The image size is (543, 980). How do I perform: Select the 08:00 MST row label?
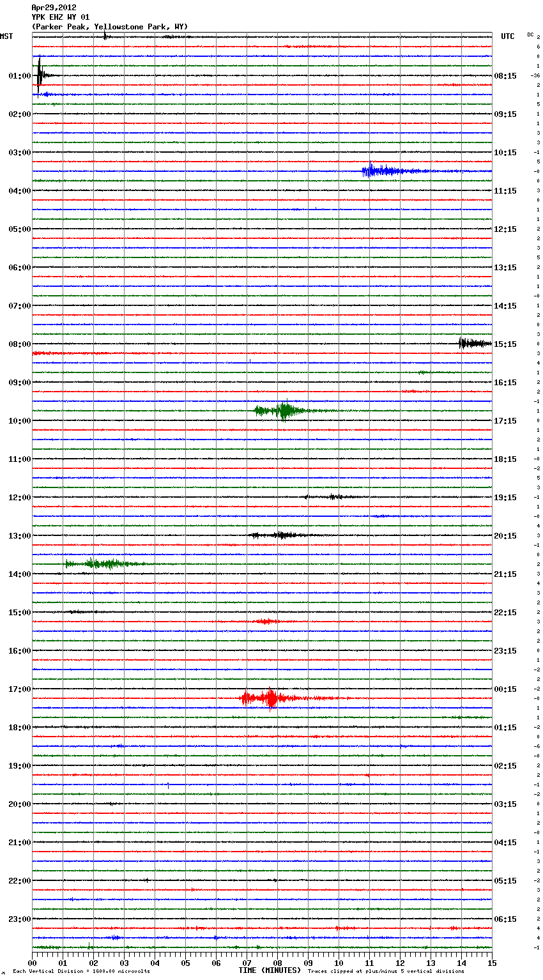pyautogui.click(x=20, y=344)
